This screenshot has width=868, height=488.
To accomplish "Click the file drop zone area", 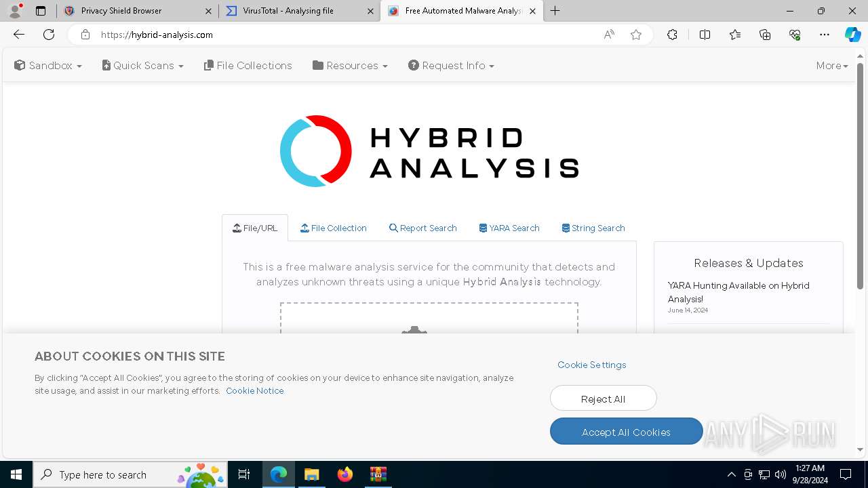I will 429,319.
